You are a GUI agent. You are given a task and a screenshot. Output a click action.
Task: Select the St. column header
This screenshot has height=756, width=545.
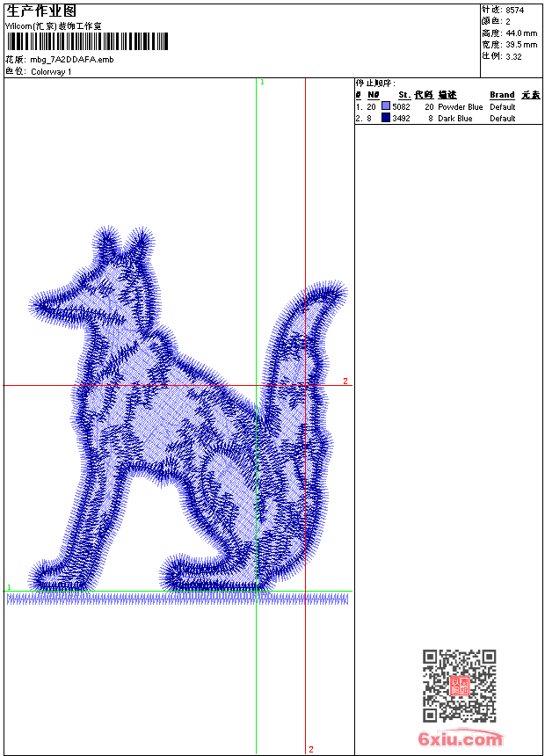(404, 95)
